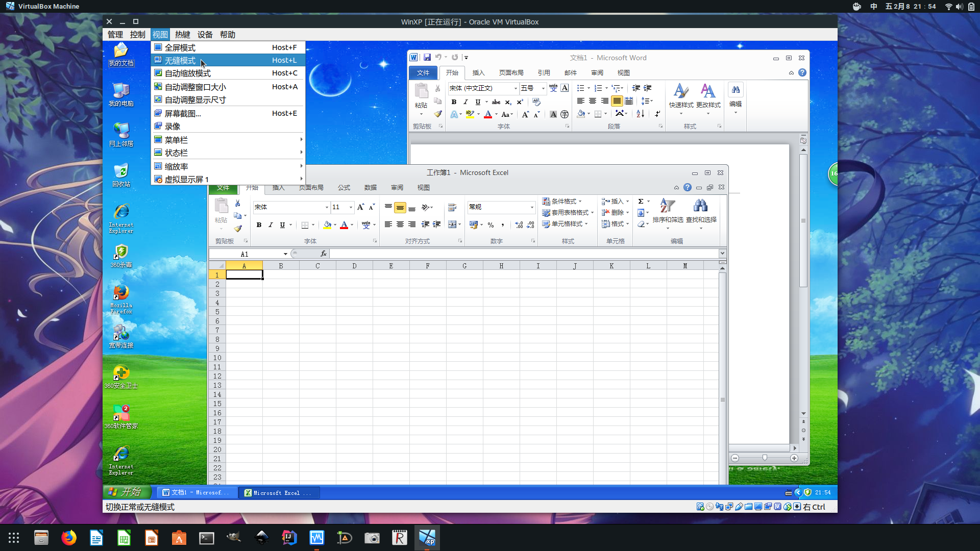Click Word sort icon

click(x=640, y=114)
